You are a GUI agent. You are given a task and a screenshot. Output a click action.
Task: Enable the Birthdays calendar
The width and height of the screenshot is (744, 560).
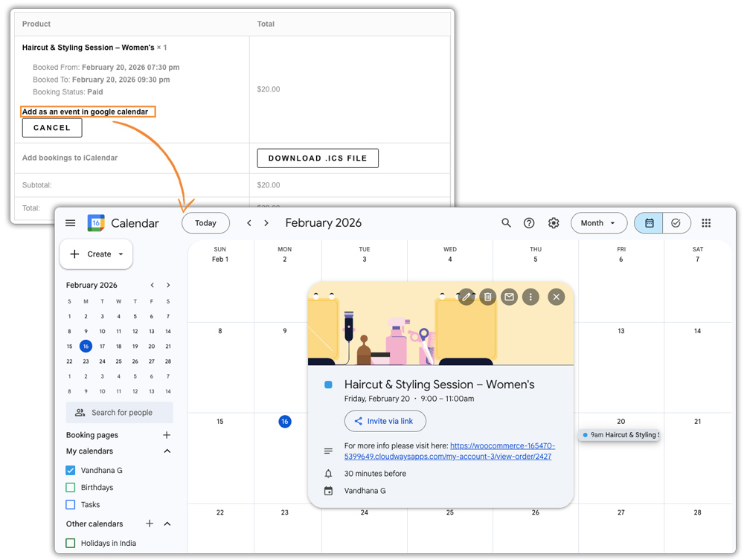70,487
